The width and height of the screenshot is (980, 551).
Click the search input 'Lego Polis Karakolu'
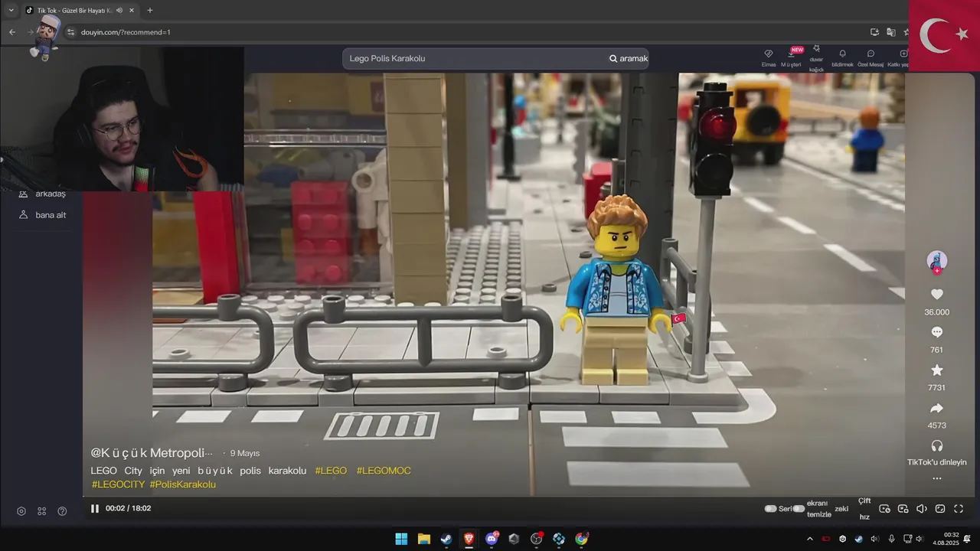point(475,58)
